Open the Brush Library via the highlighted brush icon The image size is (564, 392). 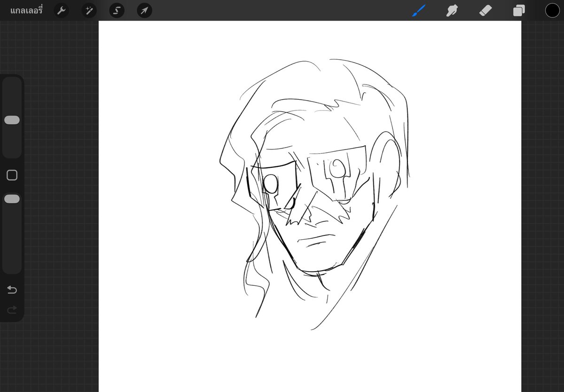418,10
